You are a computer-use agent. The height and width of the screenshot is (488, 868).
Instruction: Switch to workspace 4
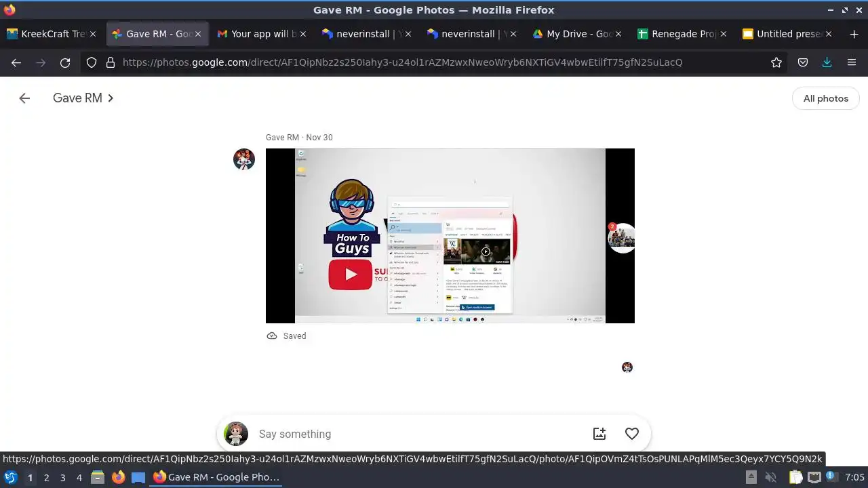tap(79, 478)
